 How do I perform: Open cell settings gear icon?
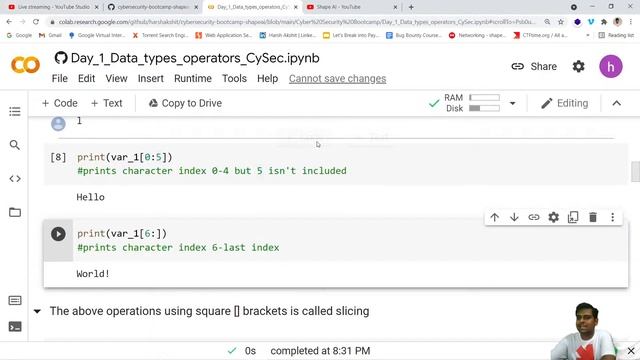[553, 217]
